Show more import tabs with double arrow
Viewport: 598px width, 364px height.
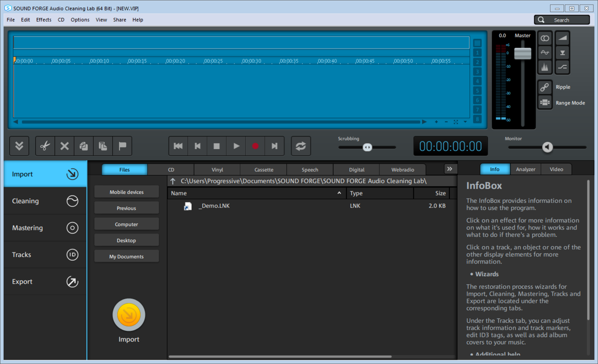click(x=449, y=169)
